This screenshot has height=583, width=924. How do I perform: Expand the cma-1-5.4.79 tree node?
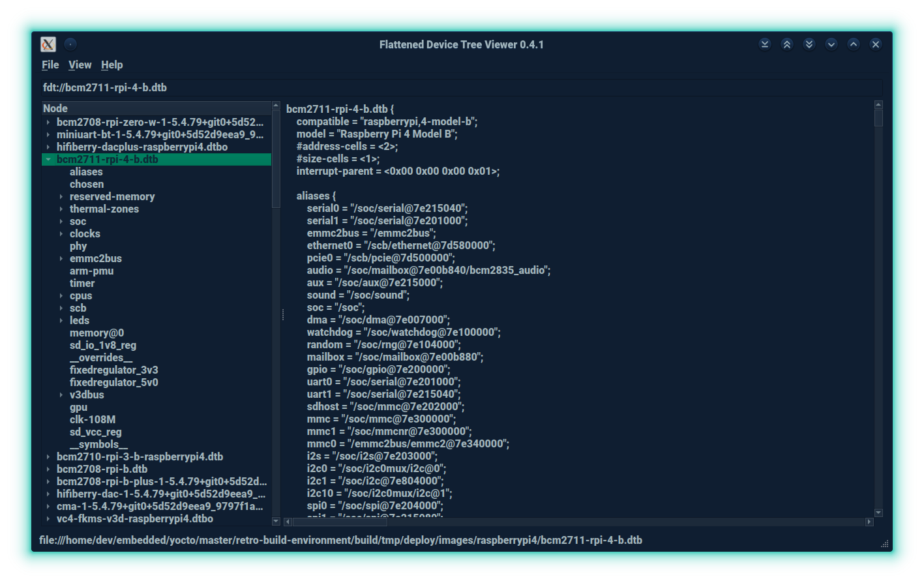pos(48,506)
